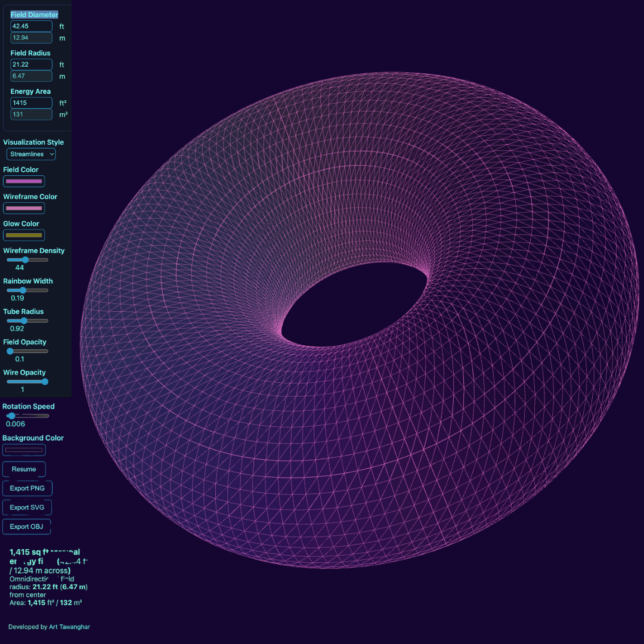Open the Glow Color picker

[24, 234]
